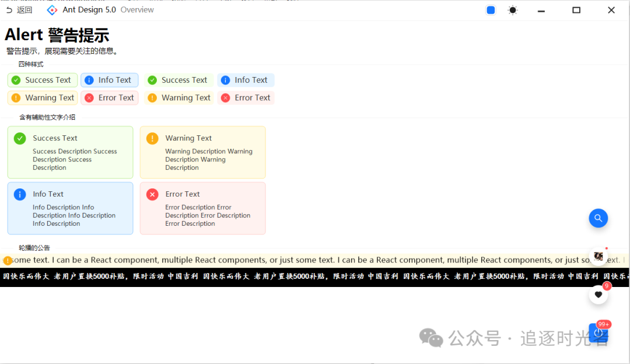Select the Ant Design logo icon
Viewport: 630px width, 364px height.
click(x=51, y=9)
